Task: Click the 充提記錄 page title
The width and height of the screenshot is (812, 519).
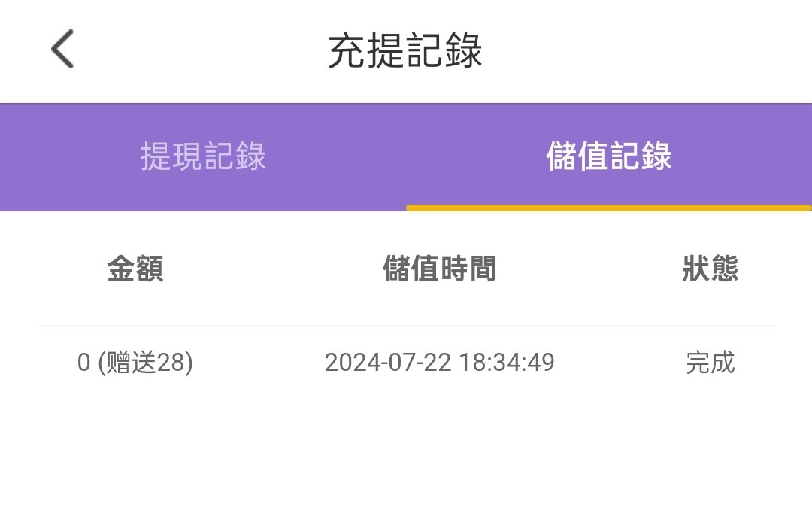Action: point(405,51)
